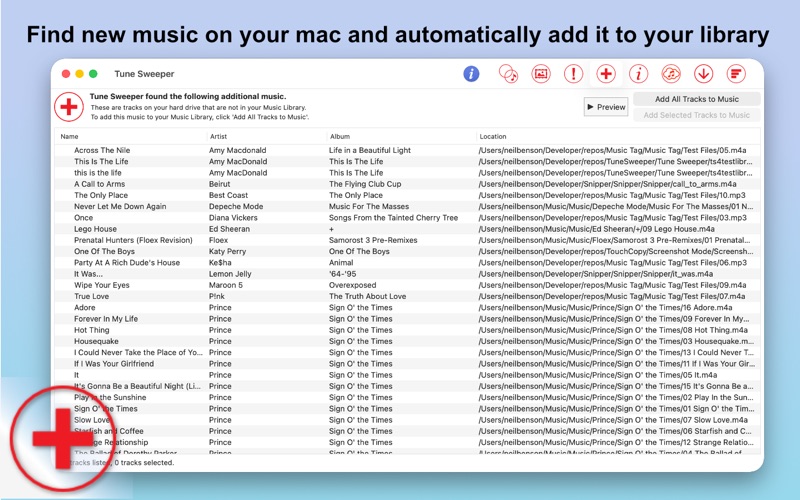Click the album 'Samorost 3 Pre-Remixes'
Viewport: 800px width, 500px height.
(373, 240)
